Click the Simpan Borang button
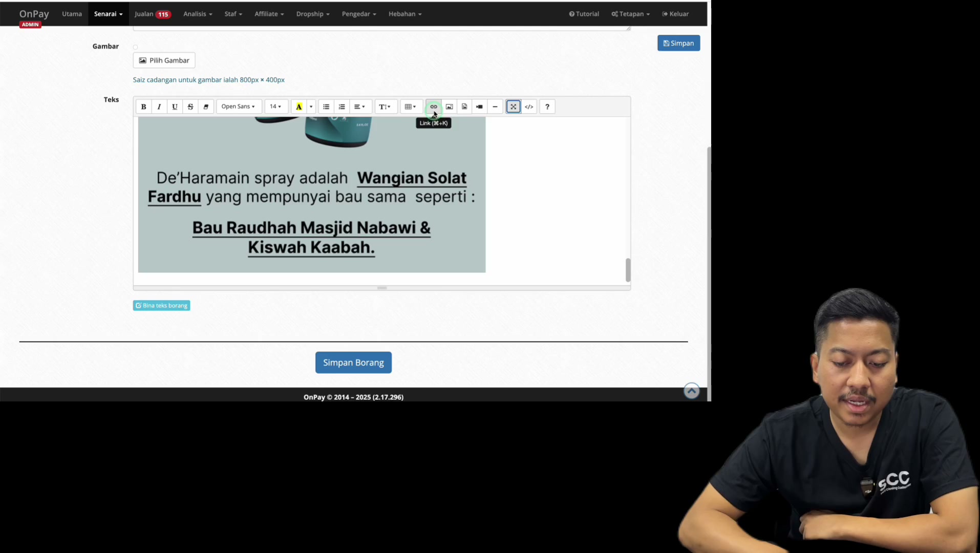 click(x=353, y=363)
